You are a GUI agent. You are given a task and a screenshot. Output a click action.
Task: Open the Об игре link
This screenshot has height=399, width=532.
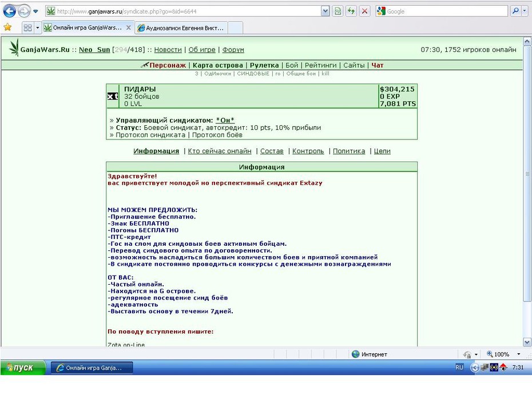(202, 50)
